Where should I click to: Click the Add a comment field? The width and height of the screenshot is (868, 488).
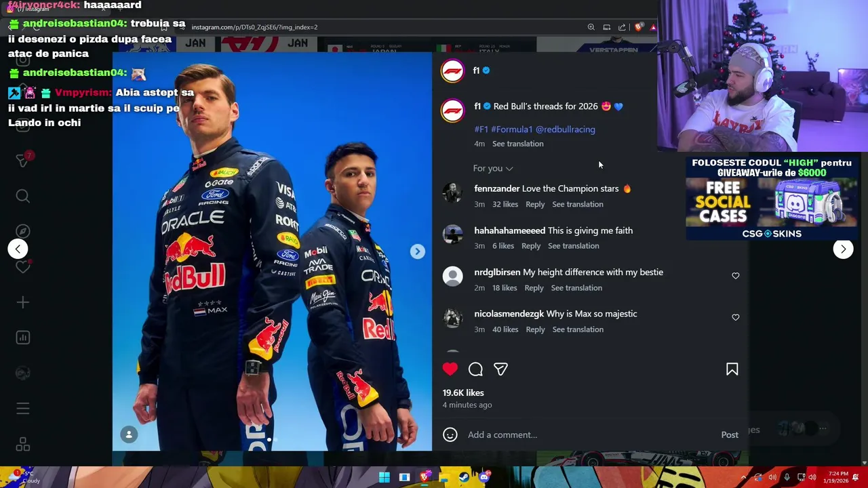tap(590, 434)
